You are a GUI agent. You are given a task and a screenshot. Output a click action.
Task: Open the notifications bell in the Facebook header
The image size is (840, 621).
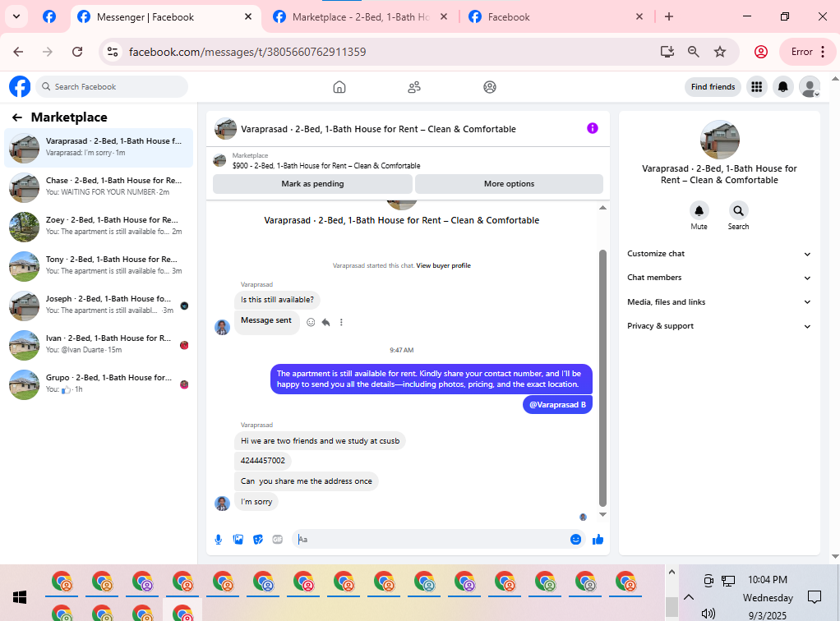[x=782, y=87]
